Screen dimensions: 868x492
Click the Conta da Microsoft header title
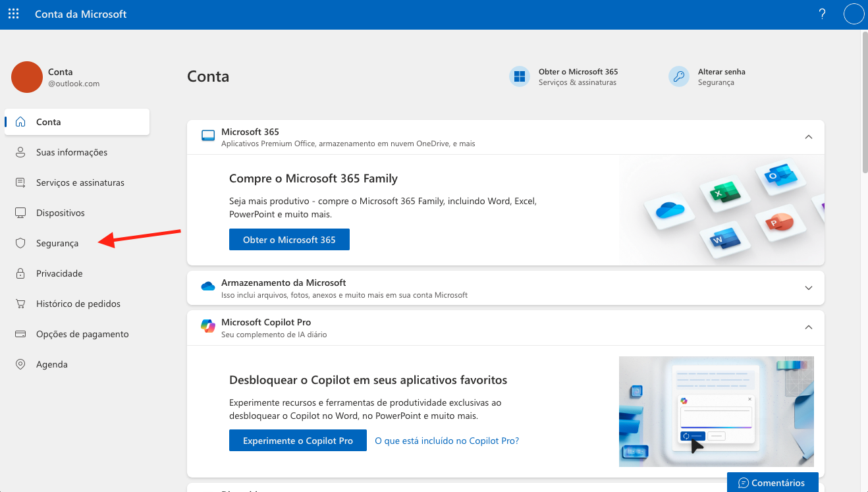(x=80, y=14)
